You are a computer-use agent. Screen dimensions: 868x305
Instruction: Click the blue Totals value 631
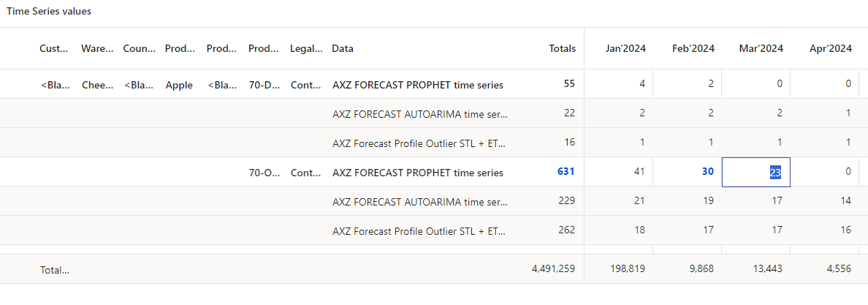pyautogui.click(x=563, y=173)
